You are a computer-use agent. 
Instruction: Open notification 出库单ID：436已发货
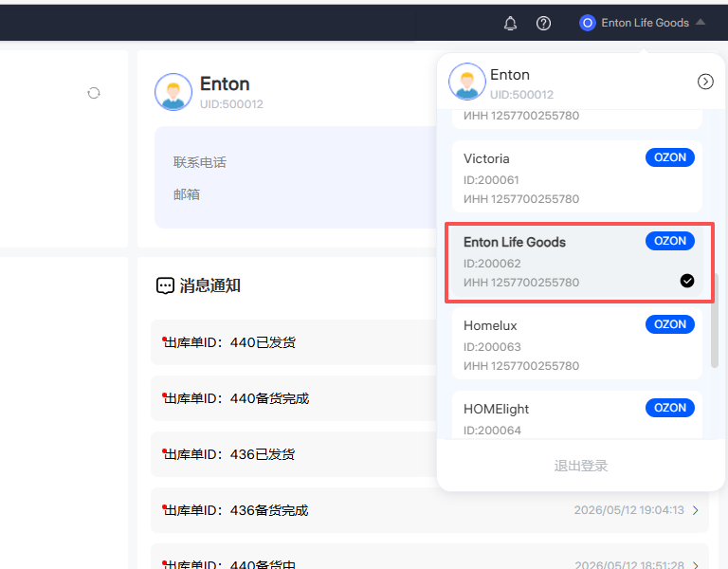[x=294, y=454]
